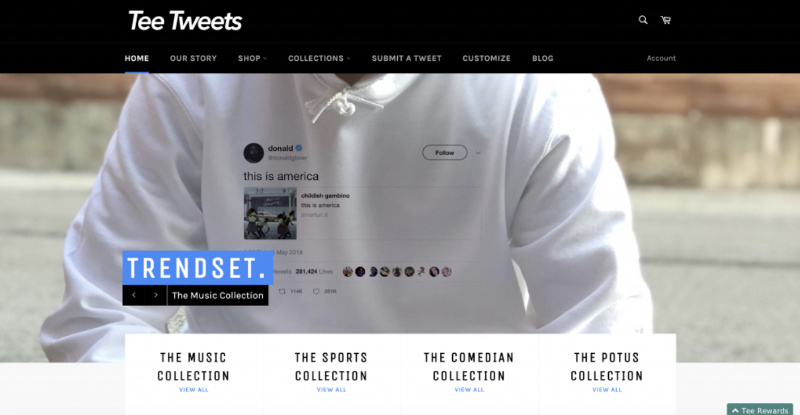Go to the Customize page
Screen dimensions: 800x415
coord(486,58)
